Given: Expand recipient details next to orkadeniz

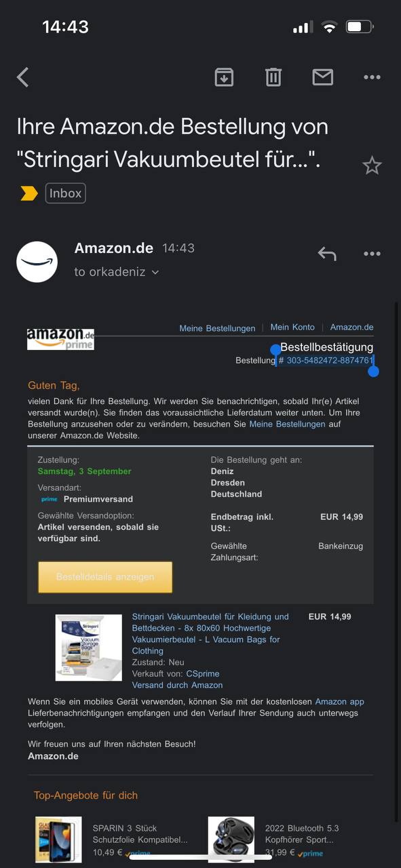Looking at the screenshot, I should tap(155, 272).
